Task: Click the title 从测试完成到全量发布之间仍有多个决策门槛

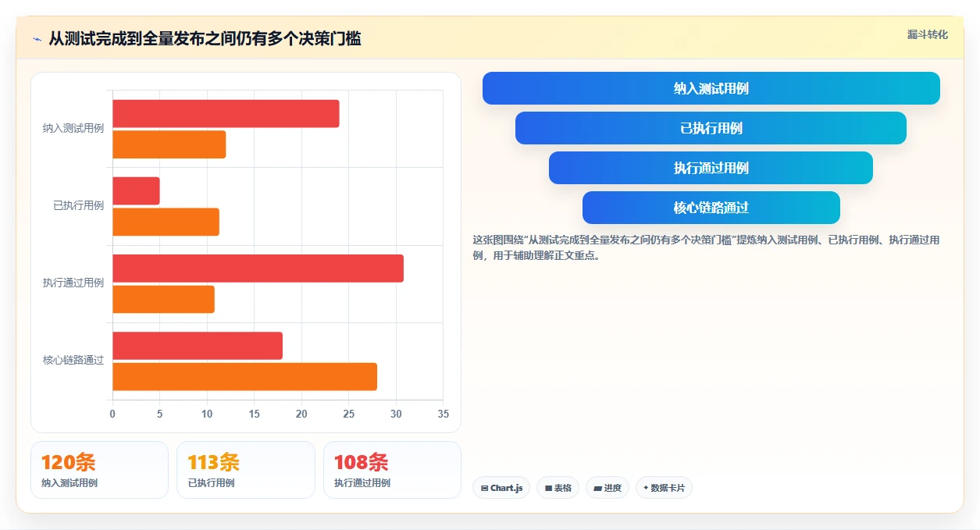Action: [205, 39]
